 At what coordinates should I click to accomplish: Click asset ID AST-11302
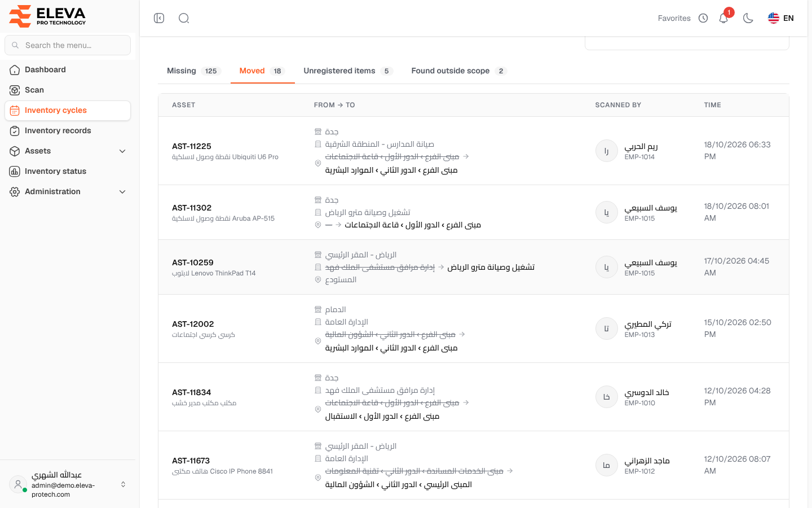click(x=192, y=208)
